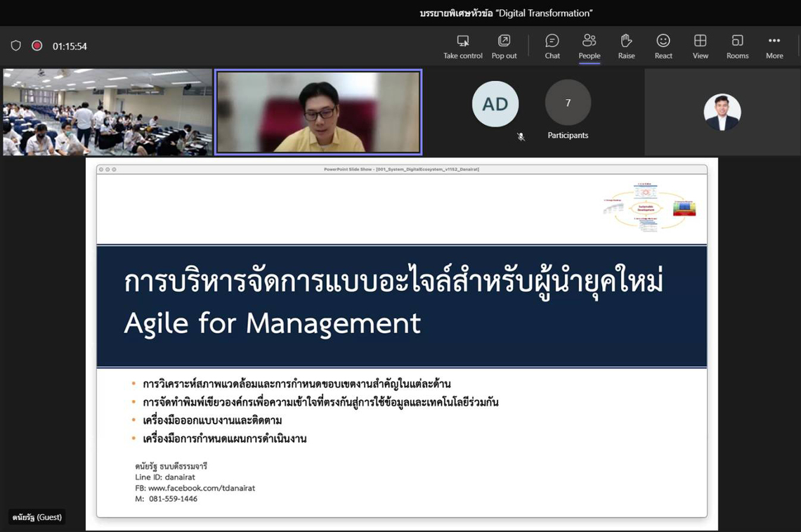
Task: Open breakout Rooms
Action: [737, 46]
